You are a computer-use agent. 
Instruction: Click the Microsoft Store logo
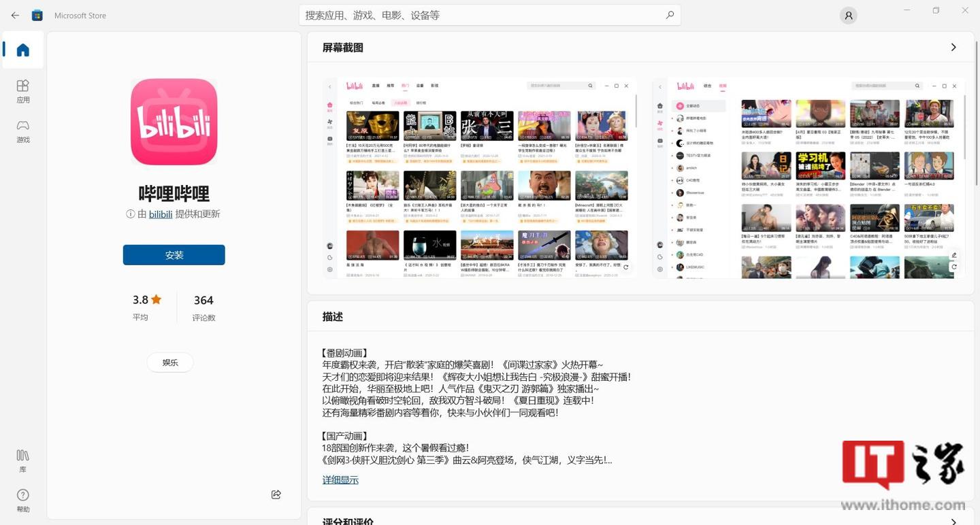pos(37,15)
